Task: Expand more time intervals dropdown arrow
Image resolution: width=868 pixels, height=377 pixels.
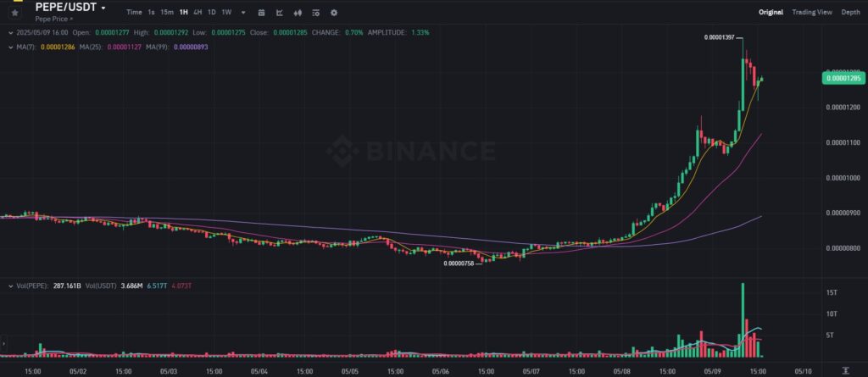Action: (x=243, y=13)
